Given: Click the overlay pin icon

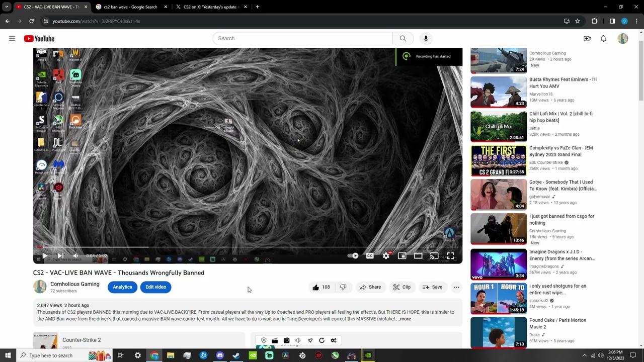Looking at the screenshot, I should click(x=310, y=340).
